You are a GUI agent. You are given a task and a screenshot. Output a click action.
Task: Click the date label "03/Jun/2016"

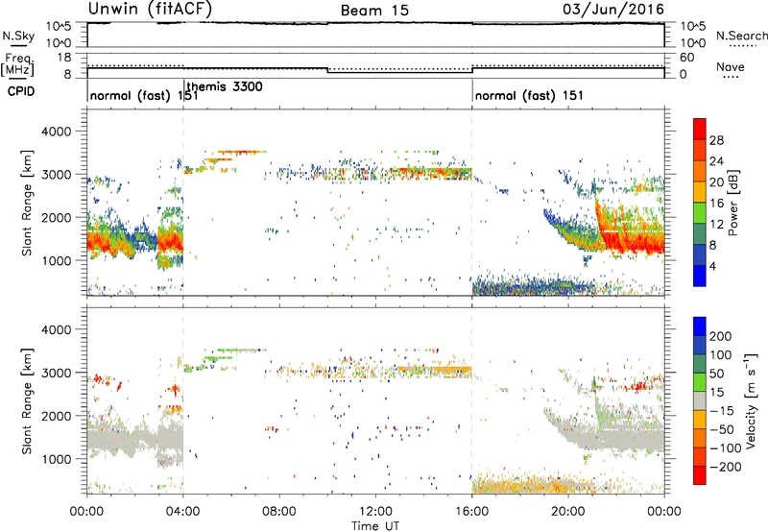613,10
